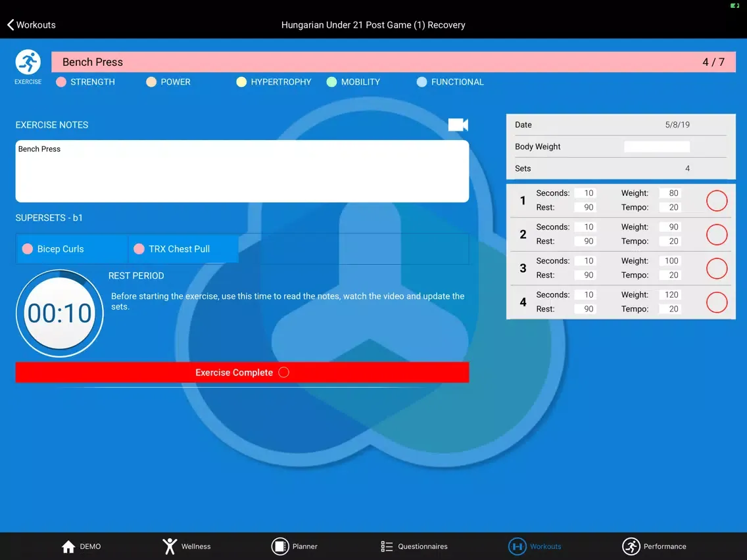This screenshot has width=747, height=560.
Task: Open TRX Chest Pull superset exercise
Action: pyautogui.click(x=183, y=248)
